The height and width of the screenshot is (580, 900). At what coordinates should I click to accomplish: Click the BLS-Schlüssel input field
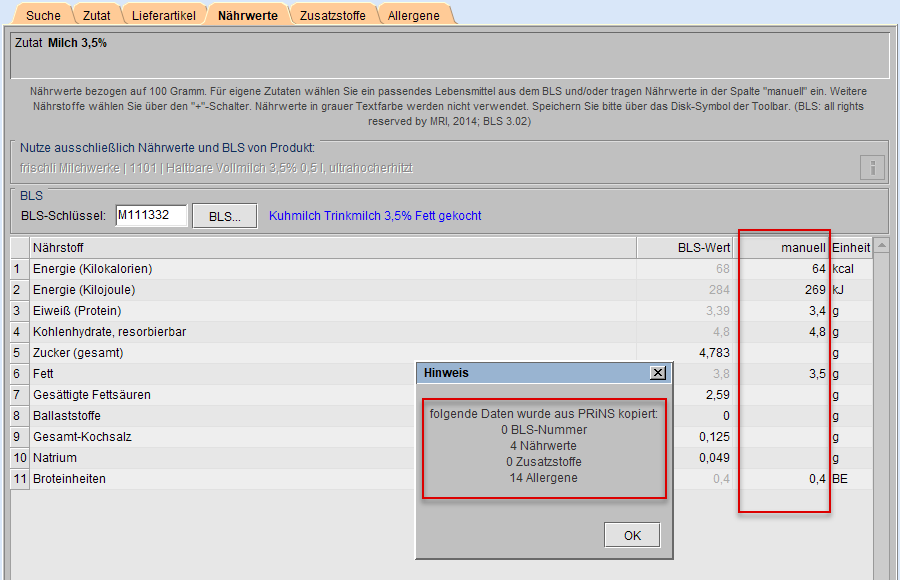tap(151, 216)
